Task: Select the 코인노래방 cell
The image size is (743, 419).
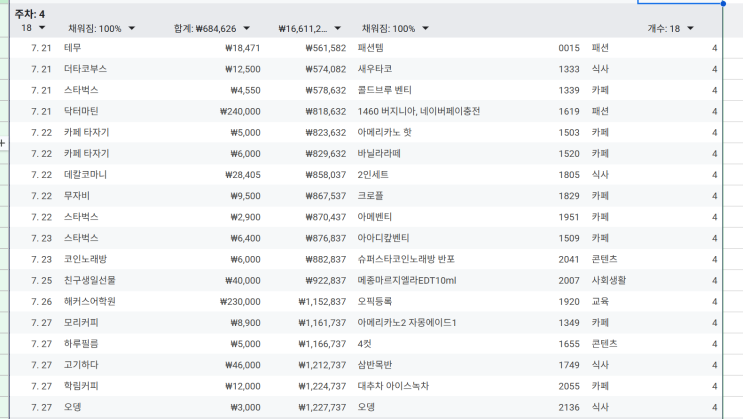Action: 85,259
